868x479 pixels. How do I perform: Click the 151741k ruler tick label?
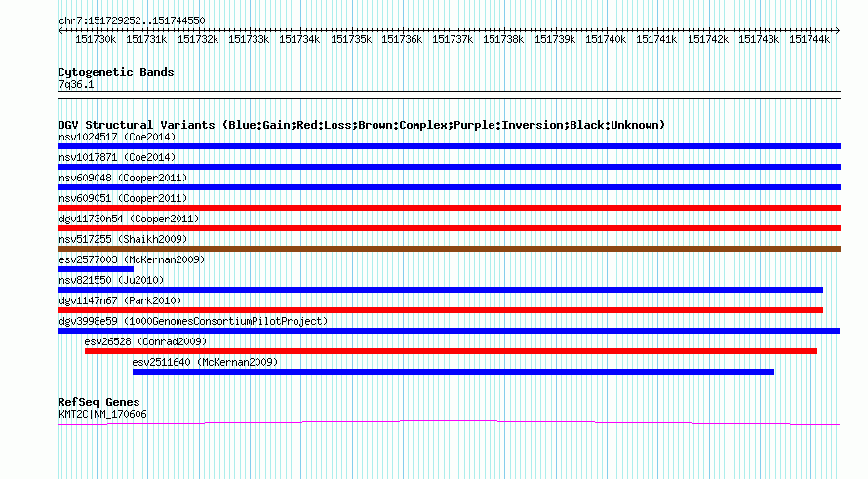[x=656, y=39]
